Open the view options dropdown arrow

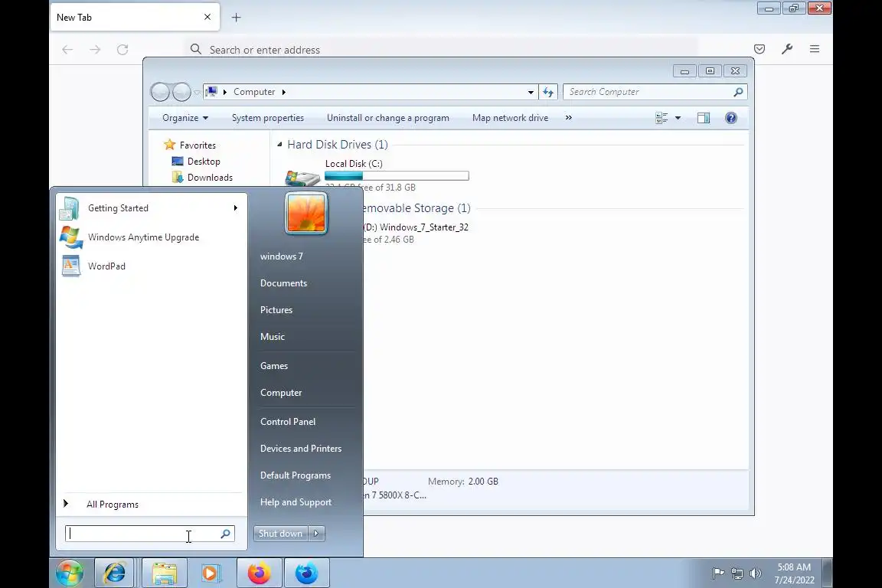coord(678,118)
